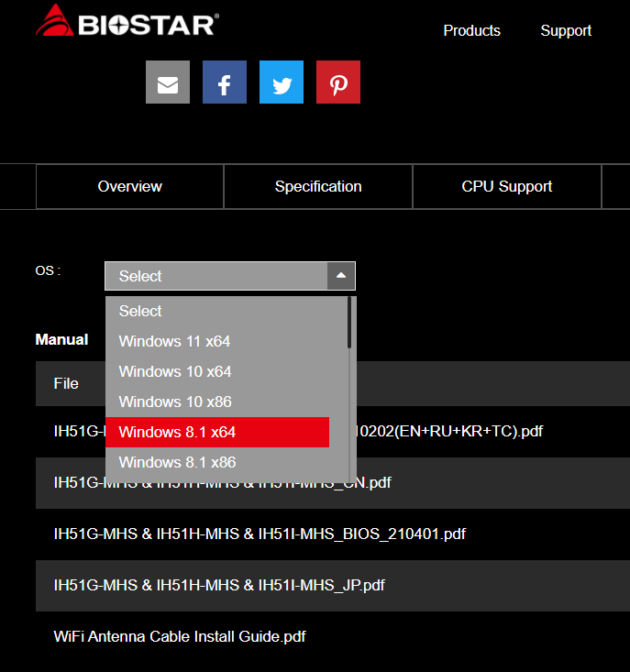Open the manual ending in 0202(EN+RU+KR+TC).pdf

click(449, 431)
